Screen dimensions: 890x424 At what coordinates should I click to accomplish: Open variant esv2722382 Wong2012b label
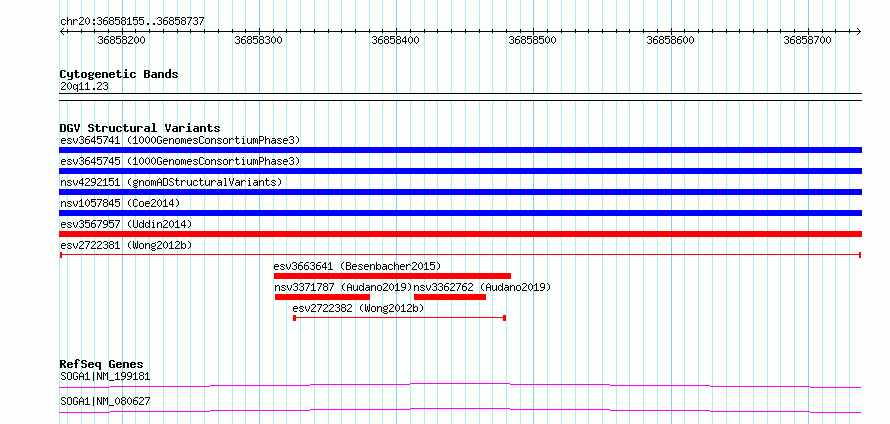tap(358, 308)
